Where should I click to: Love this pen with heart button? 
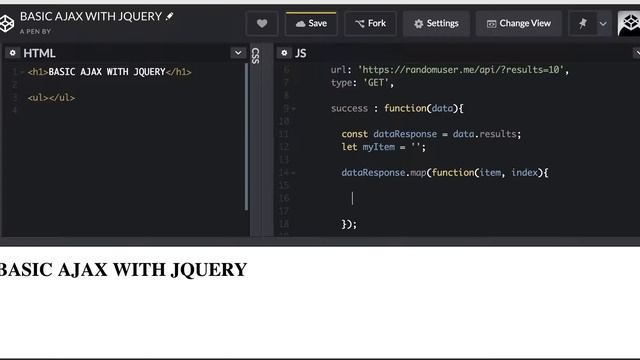coord(262,23)
